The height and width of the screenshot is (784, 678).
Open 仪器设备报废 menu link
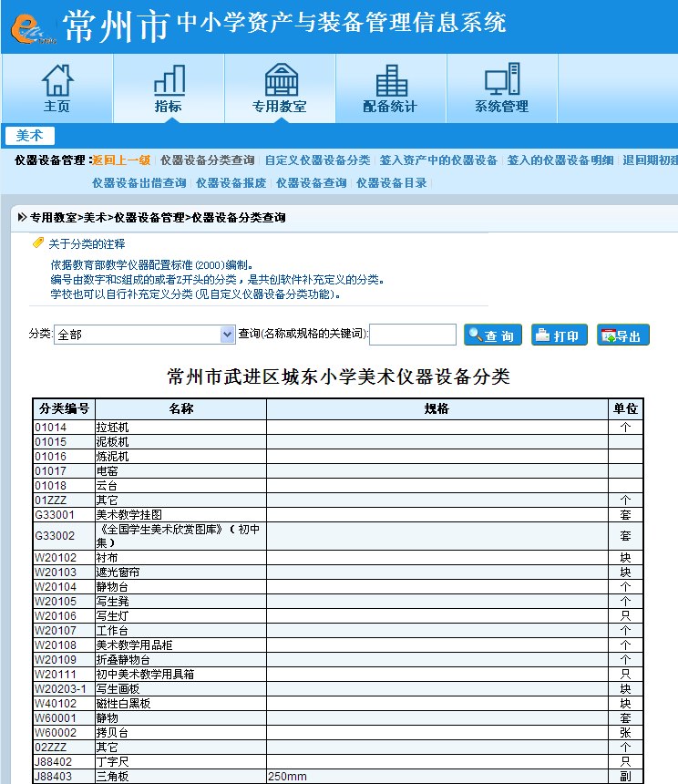click(231, 183)
